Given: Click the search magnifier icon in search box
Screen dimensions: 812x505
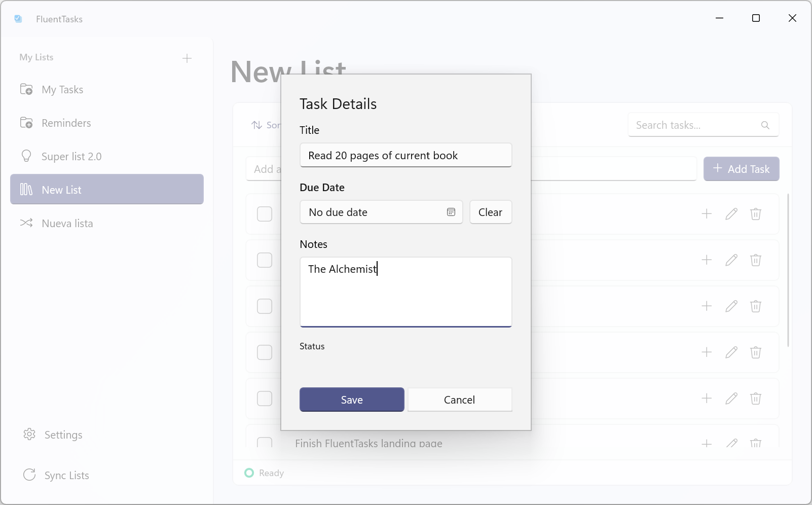Looking at the screenshot, I should pyautogui.click(x=765, y=125).
